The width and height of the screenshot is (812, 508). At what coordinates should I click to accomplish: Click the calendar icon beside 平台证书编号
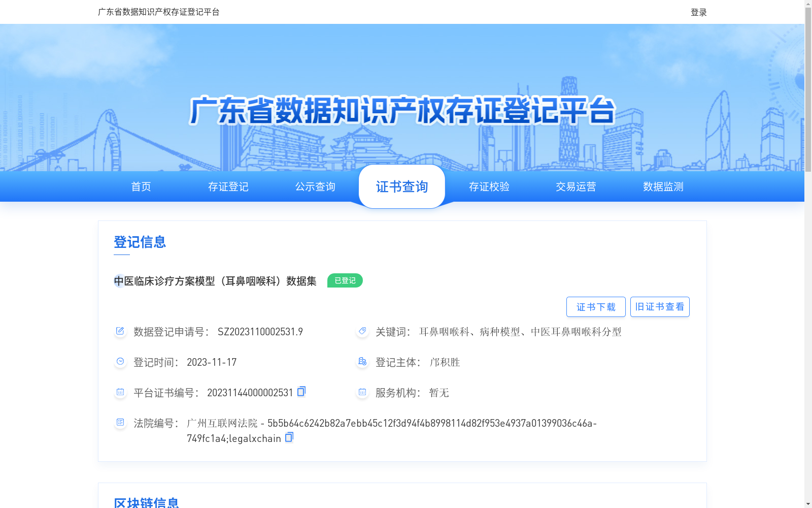[120, 392]
